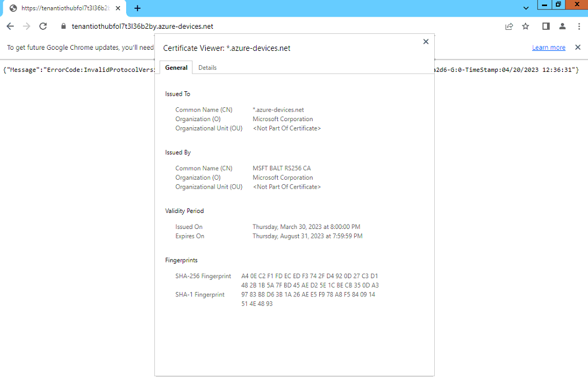Open the Chrome side panel

pyautogui.click(x=546, y=26)
